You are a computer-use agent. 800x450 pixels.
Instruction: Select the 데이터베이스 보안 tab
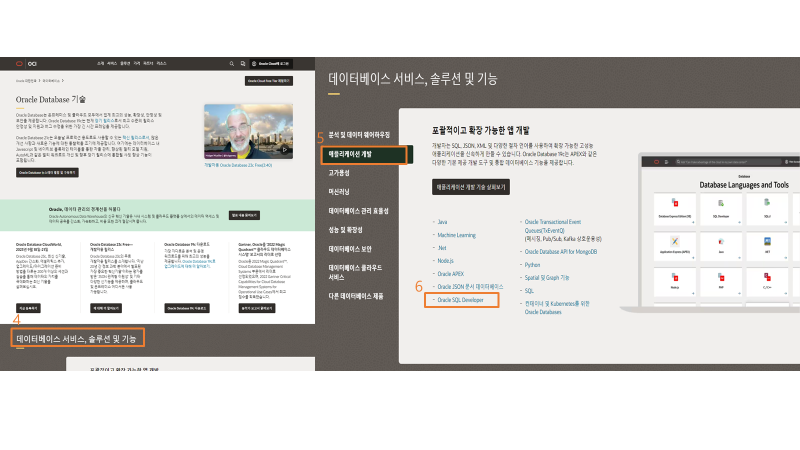pos(350,249)
